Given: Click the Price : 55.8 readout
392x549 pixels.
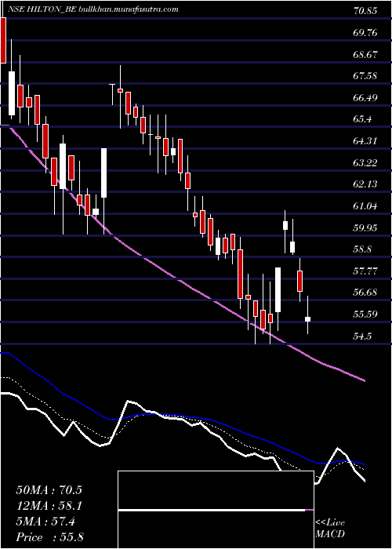Looking at the screenshot, I should pos(49,537).
